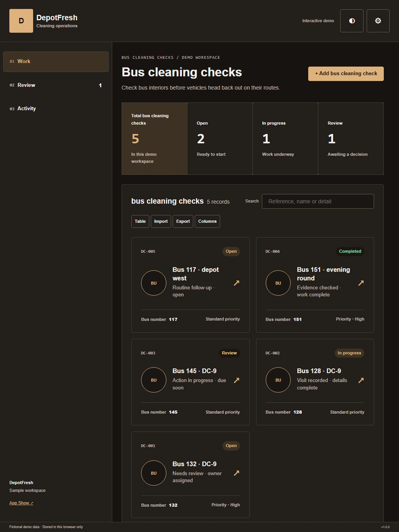Click Bus number 132 value

[173, 505]
